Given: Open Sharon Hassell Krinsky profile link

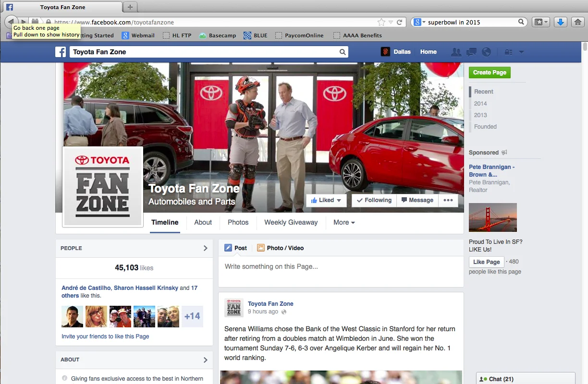Looking at the screenshot, I should (146, 288).
